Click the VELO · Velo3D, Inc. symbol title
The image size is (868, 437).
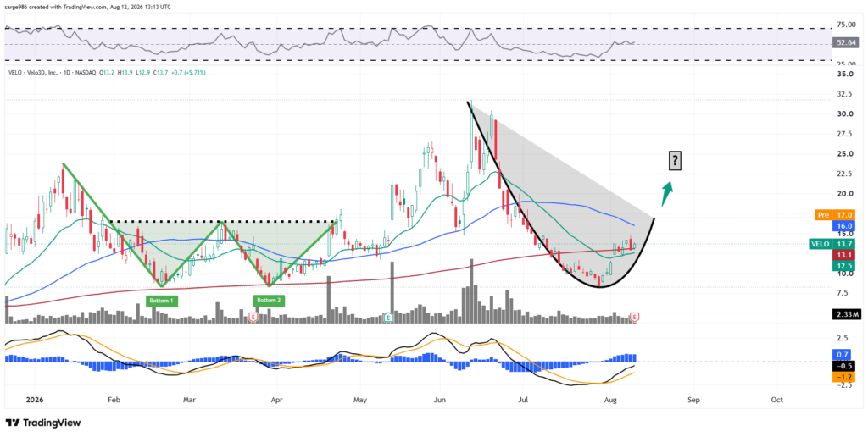tap(34, 73)
